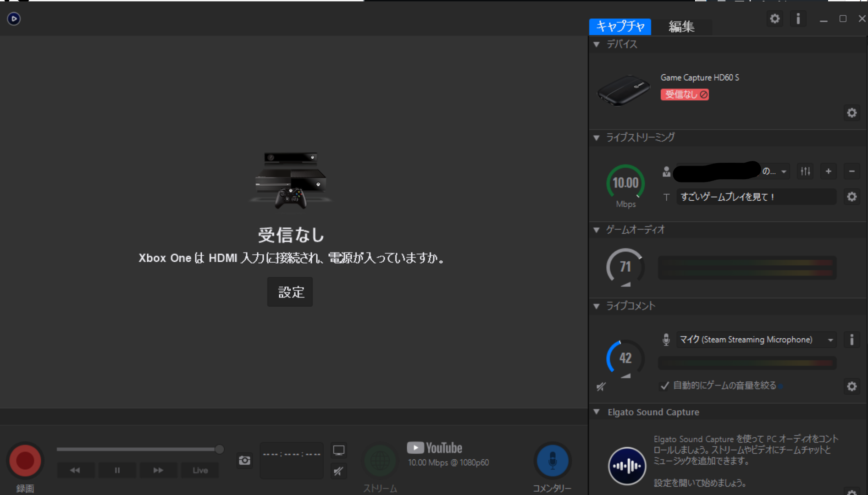The image size is (868, 495).
Task: Click the "設定を開いて始めましょう。" text
Action: (700, 483)
